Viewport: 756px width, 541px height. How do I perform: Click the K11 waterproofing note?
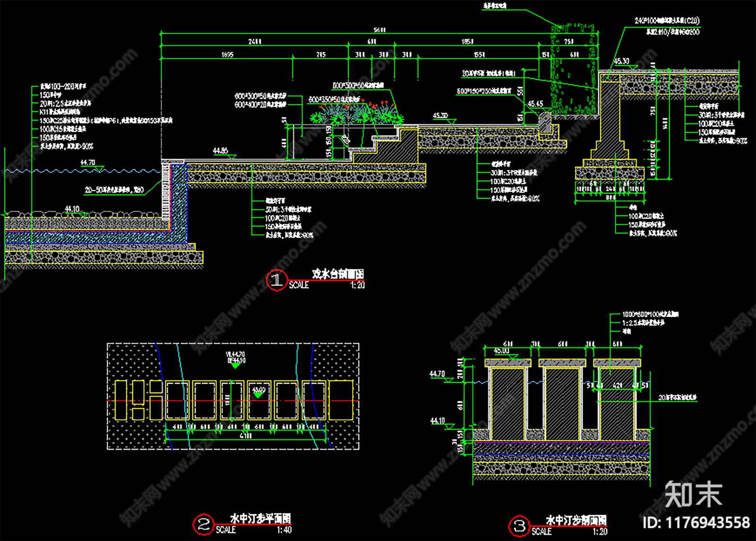(x=60, y=112)
